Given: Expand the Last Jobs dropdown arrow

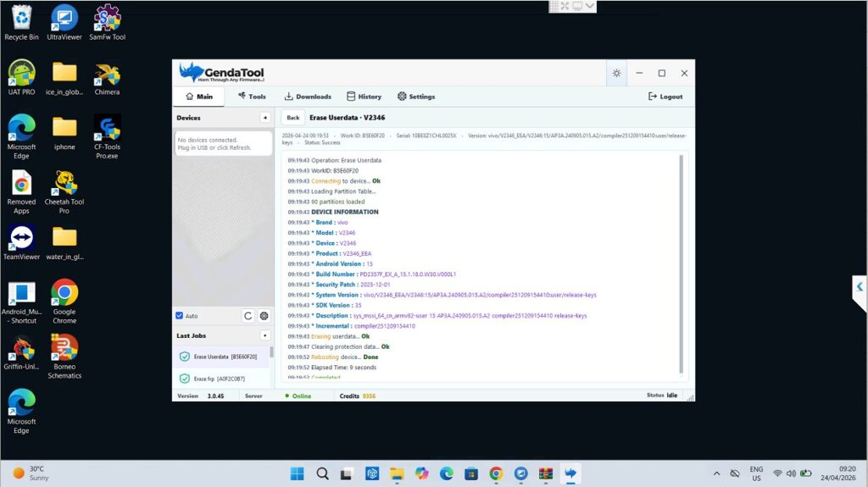Looking at the screenshot, I should [264, 335].
